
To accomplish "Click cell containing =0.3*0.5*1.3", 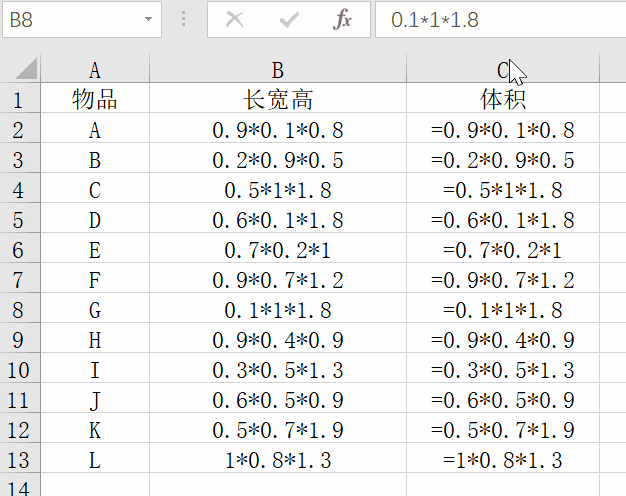I will pos(503,367).
